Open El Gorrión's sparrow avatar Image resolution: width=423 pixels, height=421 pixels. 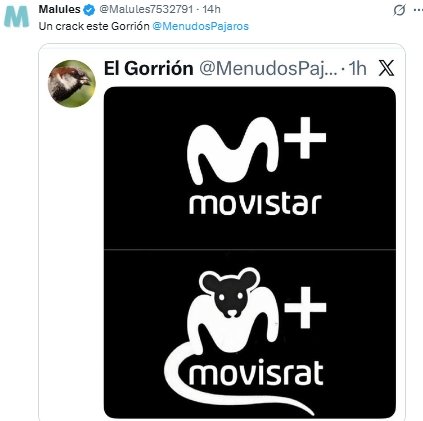(72, 83)
